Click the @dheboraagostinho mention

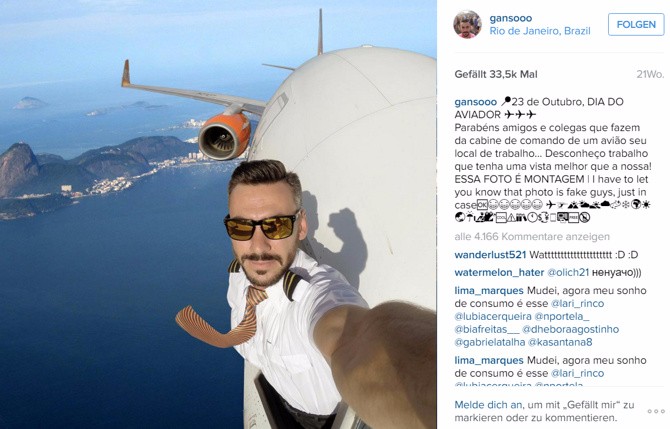click(x=570, y=329)
